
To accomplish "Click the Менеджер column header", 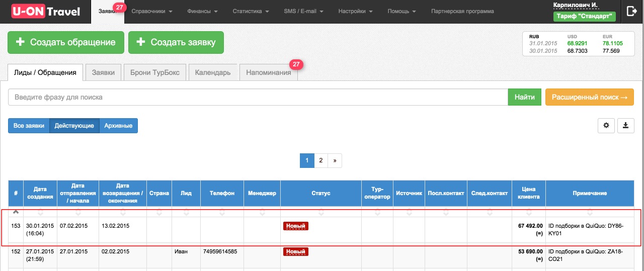I will point(262,193).
